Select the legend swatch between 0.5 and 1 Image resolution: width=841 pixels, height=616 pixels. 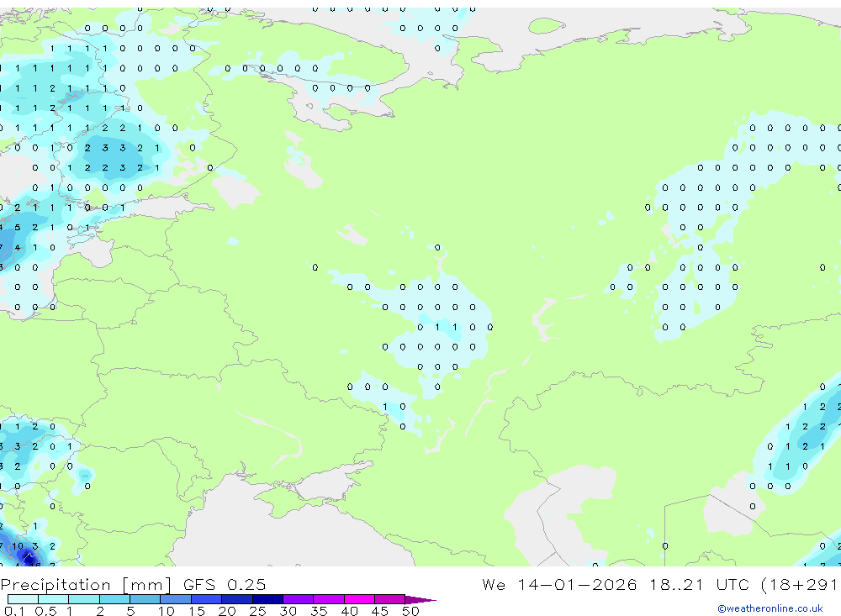point(53,599)
